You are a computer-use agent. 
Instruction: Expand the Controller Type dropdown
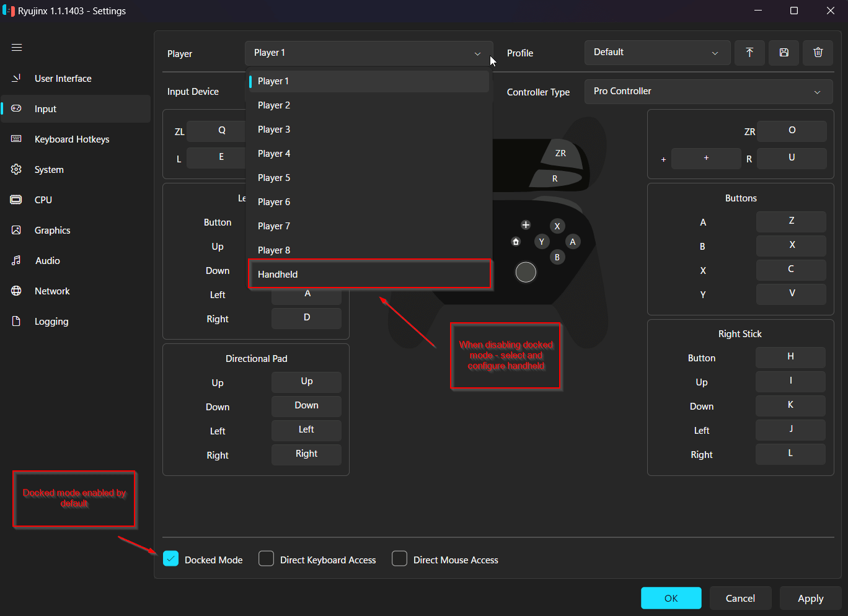708,92
